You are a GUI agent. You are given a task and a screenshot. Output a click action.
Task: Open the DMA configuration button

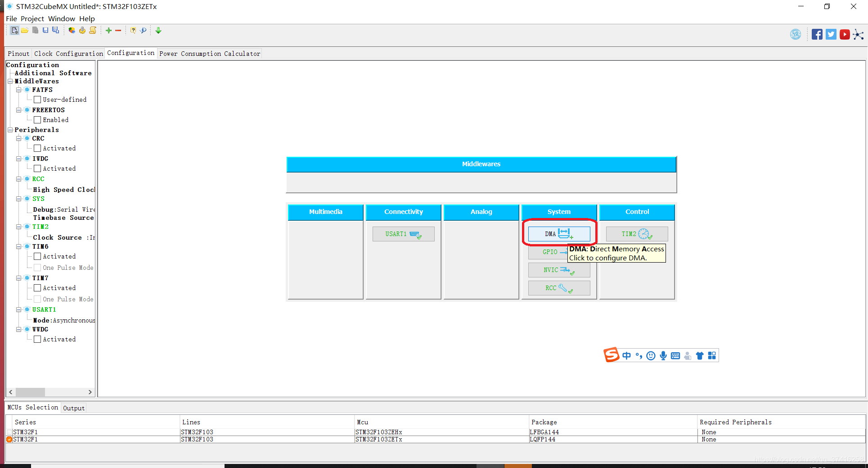559,234
